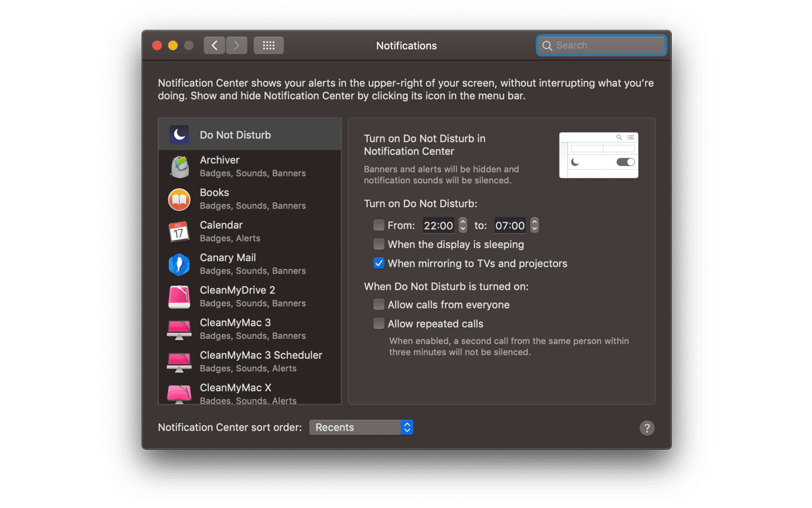The image size is (812, 508).
Task: Tick the Allow repeated calls checkbox
Action: (x=379, y=324)
